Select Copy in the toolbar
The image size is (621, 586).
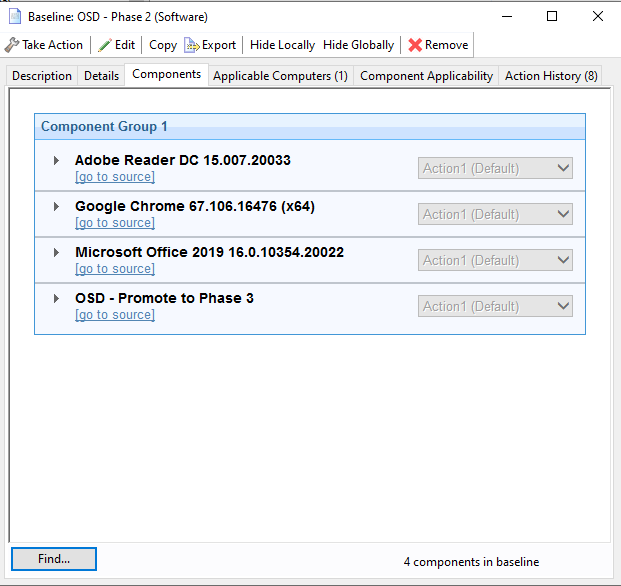(163, 45)
